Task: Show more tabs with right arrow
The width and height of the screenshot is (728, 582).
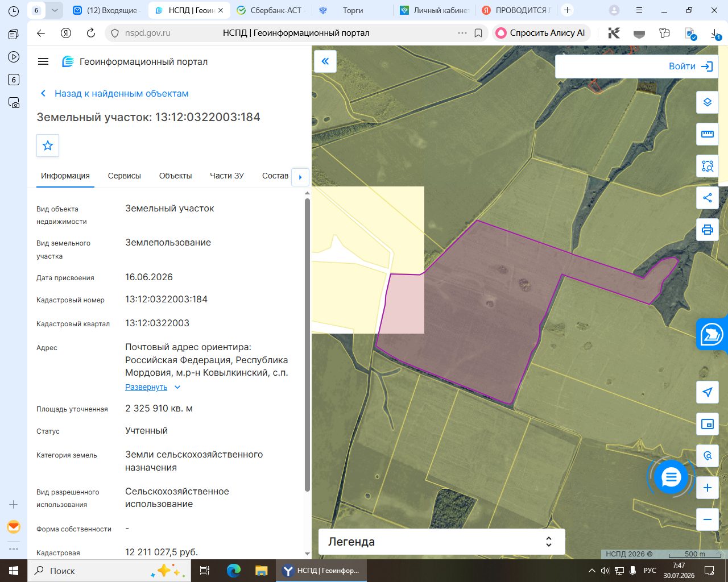Action: (x=300, y=177)
